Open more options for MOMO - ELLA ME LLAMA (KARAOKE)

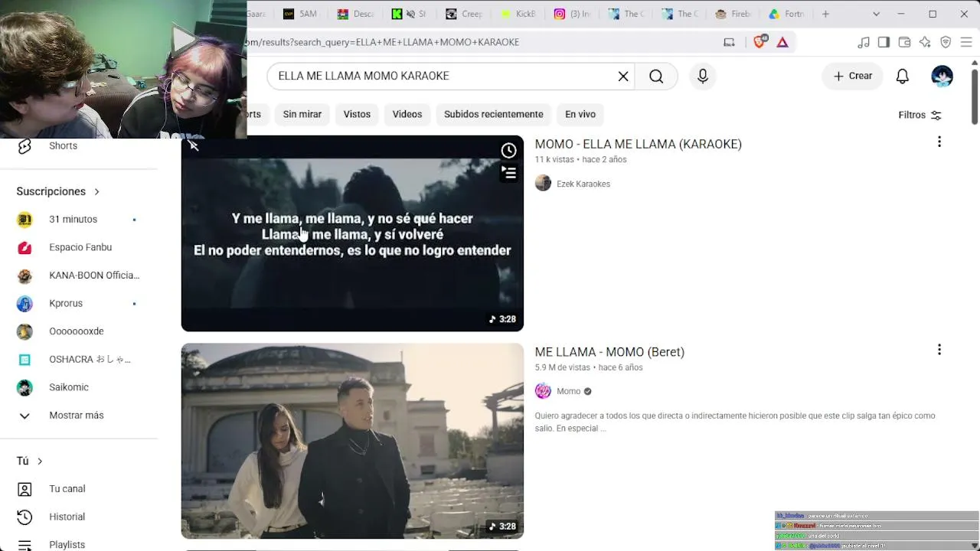[939, 142]
